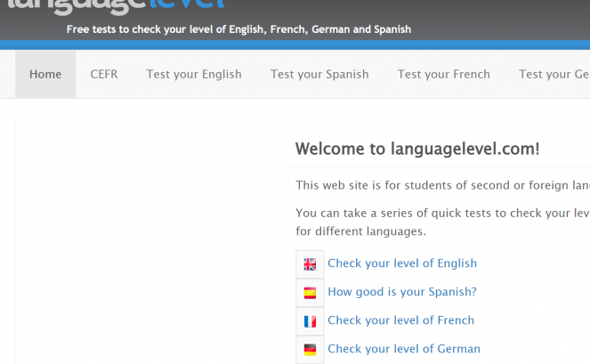Open Test your Spanish menu item
The image size is (590, 364).
pos(319,74)
